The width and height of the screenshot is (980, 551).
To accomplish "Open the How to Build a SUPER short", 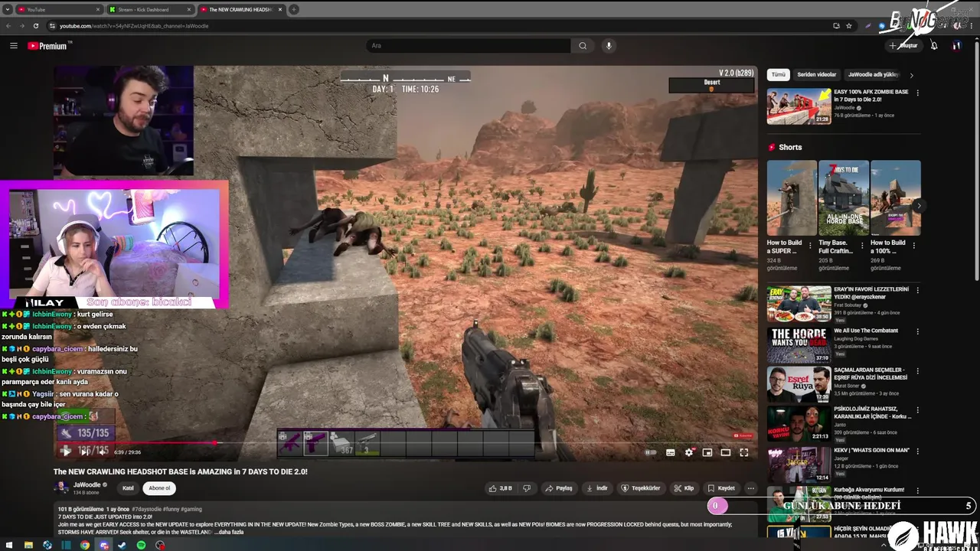I will [x=792, y=197].
